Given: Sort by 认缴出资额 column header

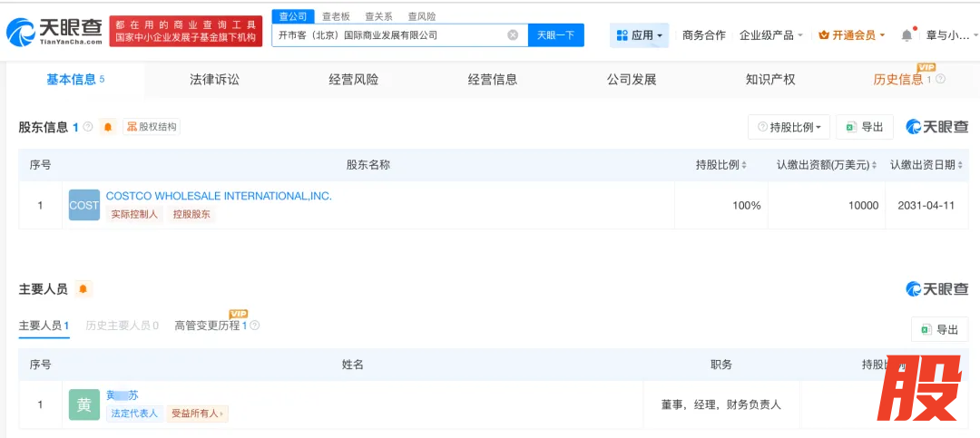Looking at the screenshot, I should coord(827,165).
